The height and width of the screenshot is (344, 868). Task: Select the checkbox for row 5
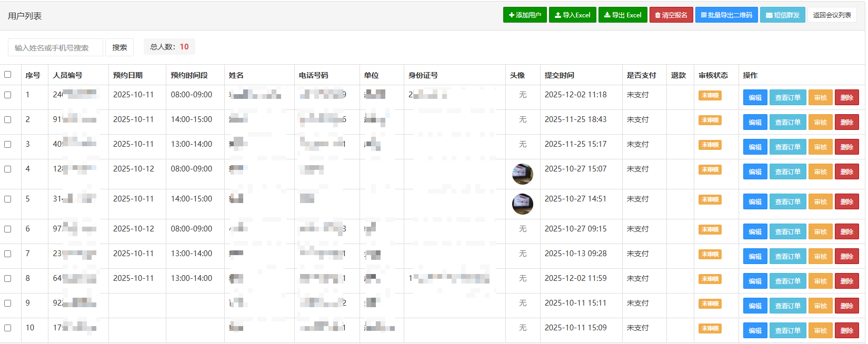click(x=8, y=199)
